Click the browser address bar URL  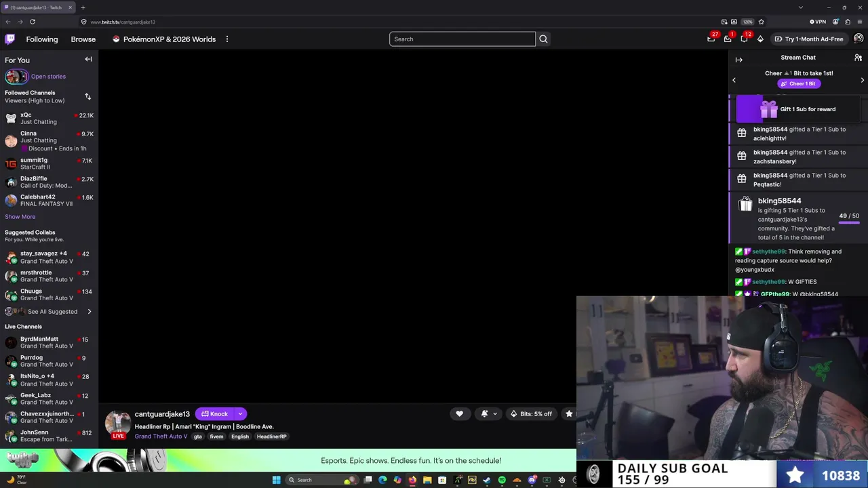123,22
